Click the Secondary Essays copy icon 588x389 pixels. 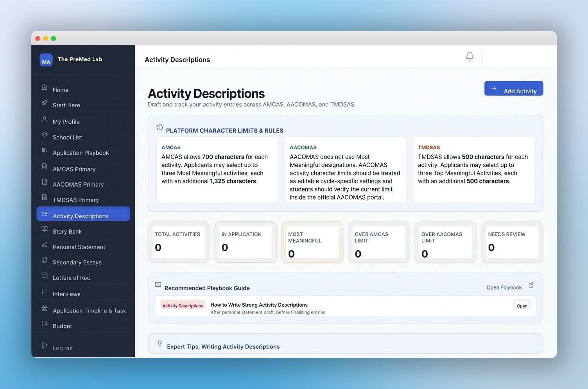45,260
